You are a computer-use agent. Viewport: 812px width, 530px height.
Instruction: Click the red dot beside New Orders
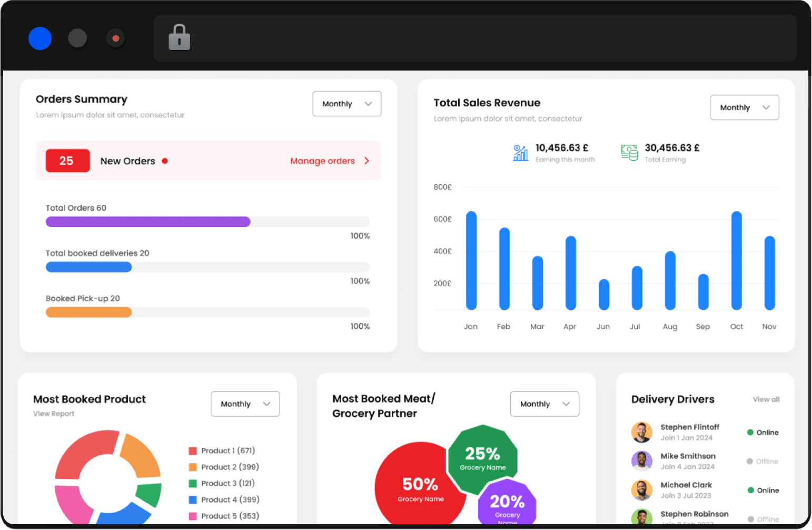[165, 161]
